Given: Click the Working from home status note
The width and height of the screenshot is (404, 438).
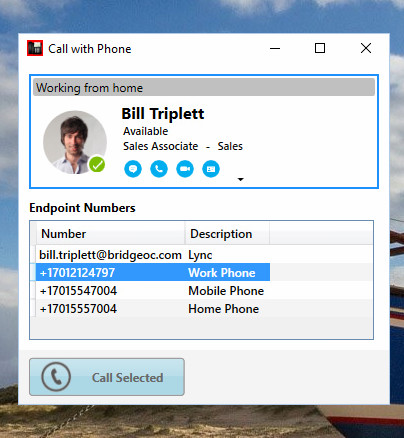Looking at the screenshot, I should pyautogui.click(x=204, y=88).
